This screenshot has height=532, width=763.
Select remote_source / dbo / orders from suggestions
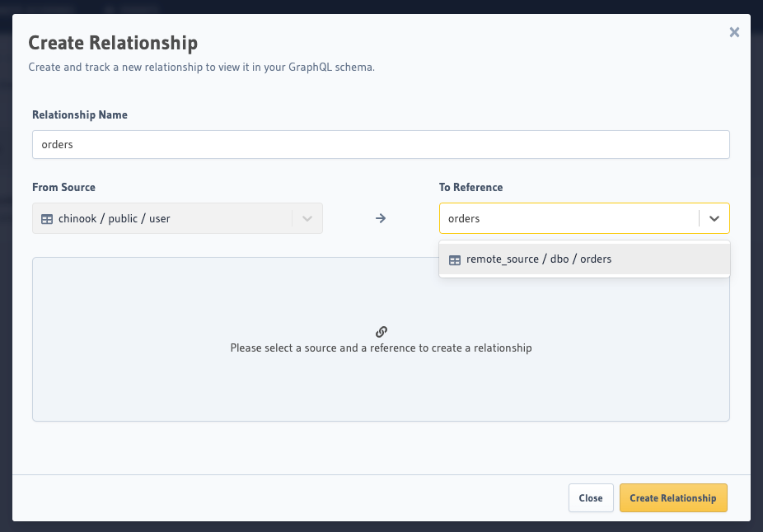[539, 259]
